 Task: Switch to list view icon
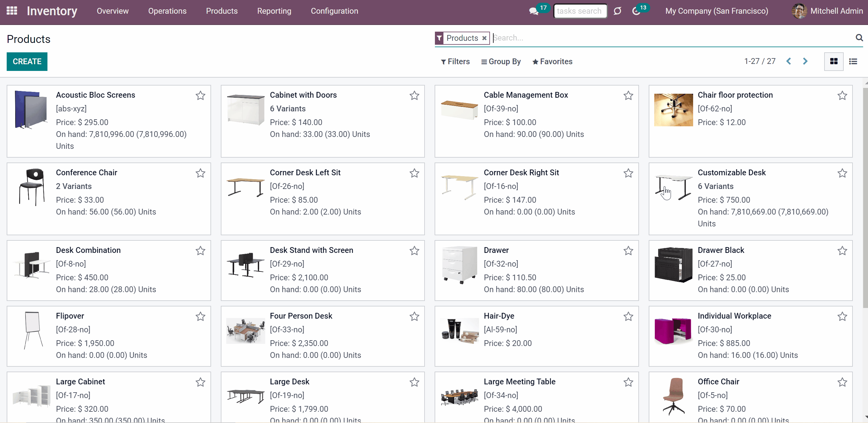pyautogui.click(x=853, y=61)
